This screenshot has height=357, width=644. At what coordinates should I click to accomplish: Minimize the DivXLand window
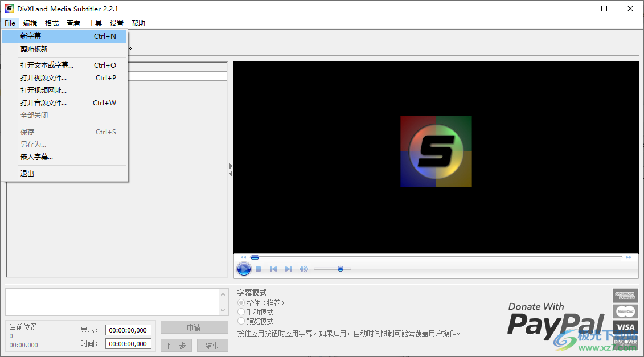click(579, 9)
